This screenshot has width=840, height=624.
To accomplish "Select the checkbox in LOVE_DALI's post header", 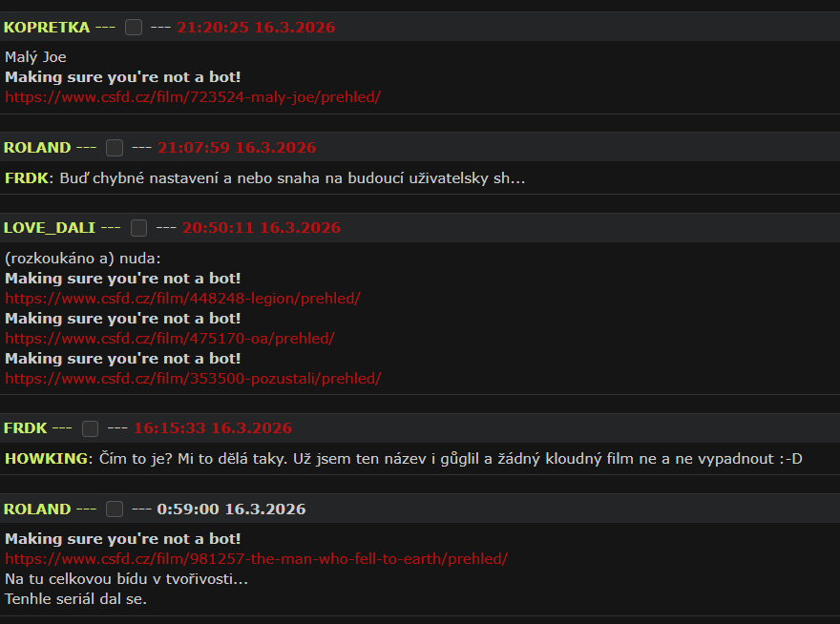I will coord(138,228).
